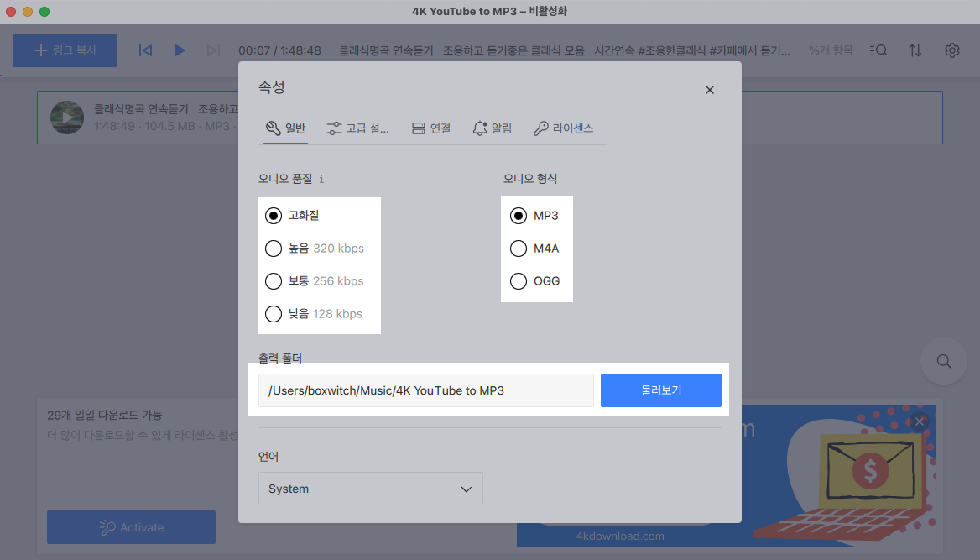Click the Activate button
The image size is (980, 560).
[x=131, y=527]
